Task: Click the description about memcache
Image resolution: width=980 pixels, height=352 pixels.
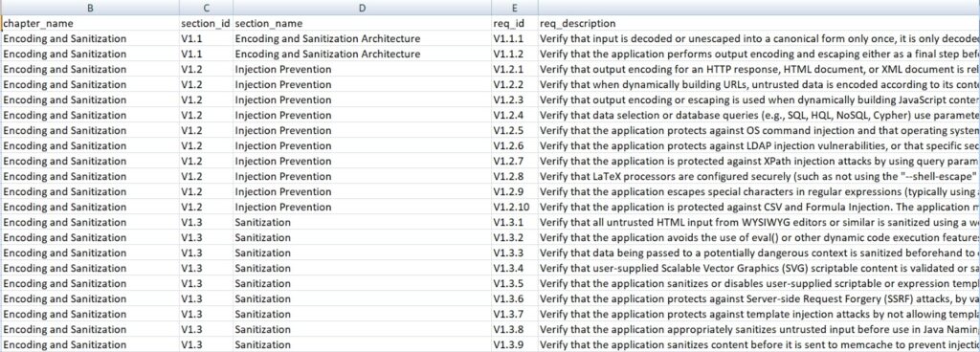Action: 759,344
